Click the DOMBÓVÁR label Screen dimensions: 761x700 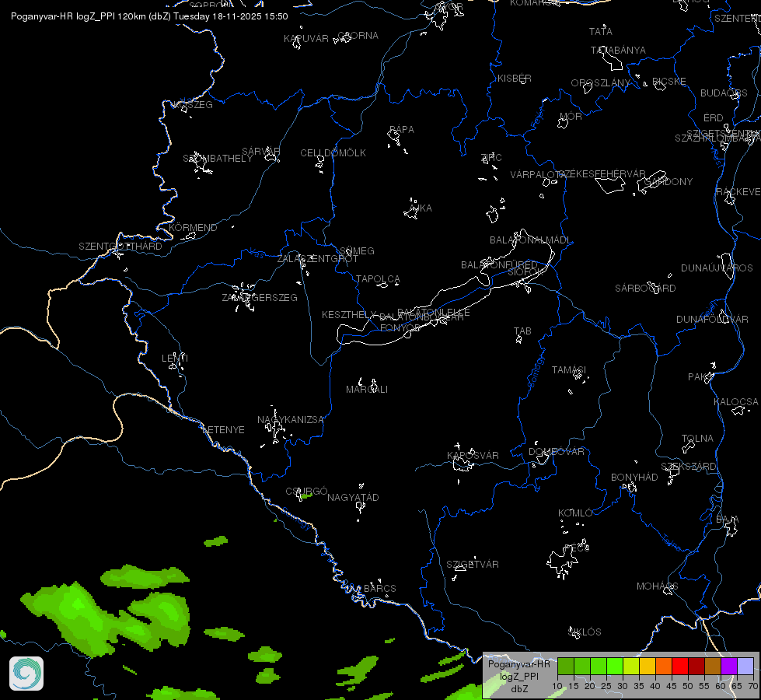tap(557, 452)
